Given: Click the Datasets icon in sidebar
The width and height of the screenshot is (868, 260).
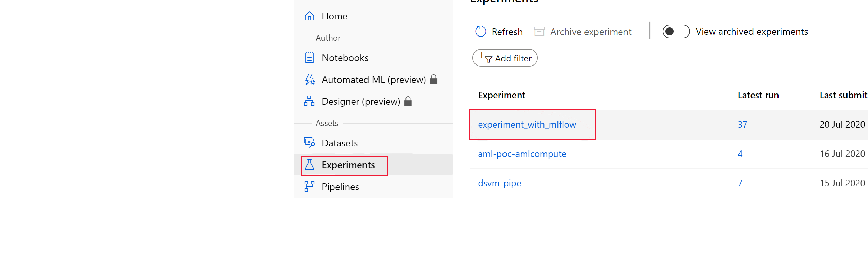Looking at the screenshot, I should [x=309, y=142].
